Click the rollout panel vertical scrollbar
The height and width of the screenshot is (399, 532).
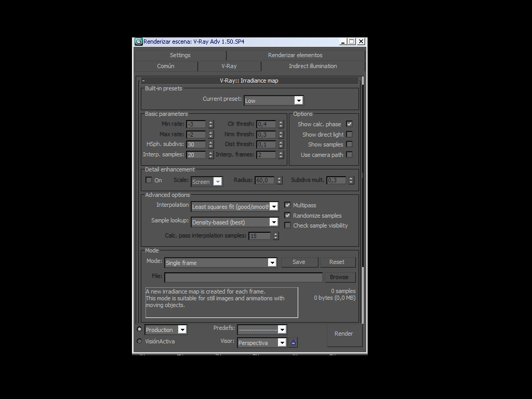click(x=363, y=199)
